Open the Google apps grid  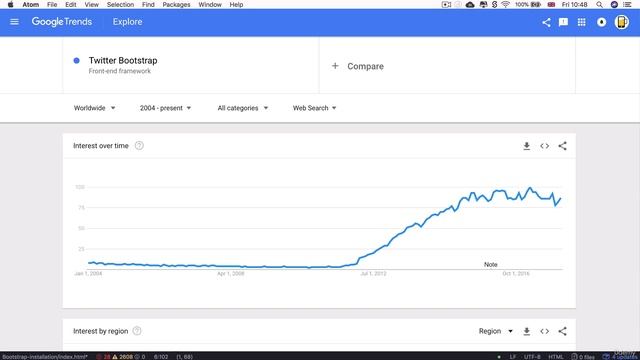(x=582, y=22)
